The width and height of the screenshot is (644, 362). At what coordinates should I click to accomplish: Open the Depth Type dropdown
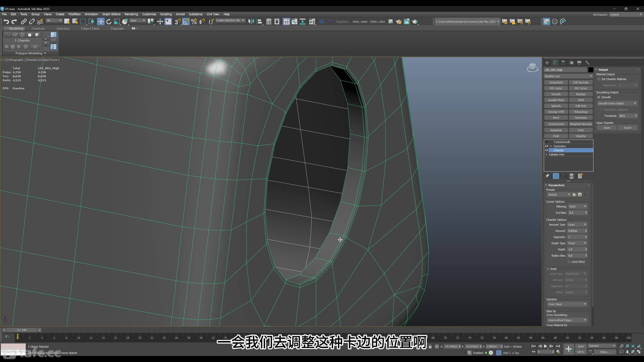coord(577,243)
